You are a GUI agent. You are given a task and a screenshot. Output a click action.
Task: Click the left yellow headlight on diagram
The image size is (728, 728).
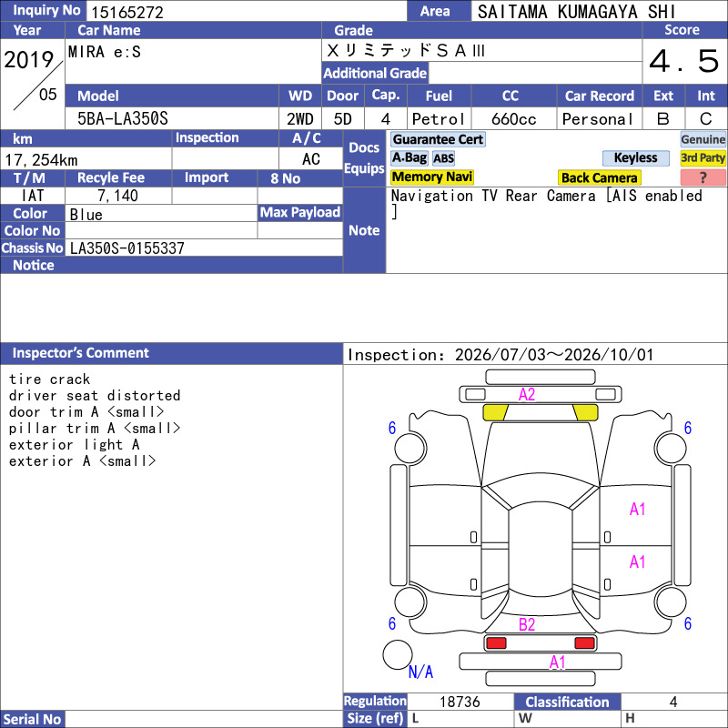point(495,412)
